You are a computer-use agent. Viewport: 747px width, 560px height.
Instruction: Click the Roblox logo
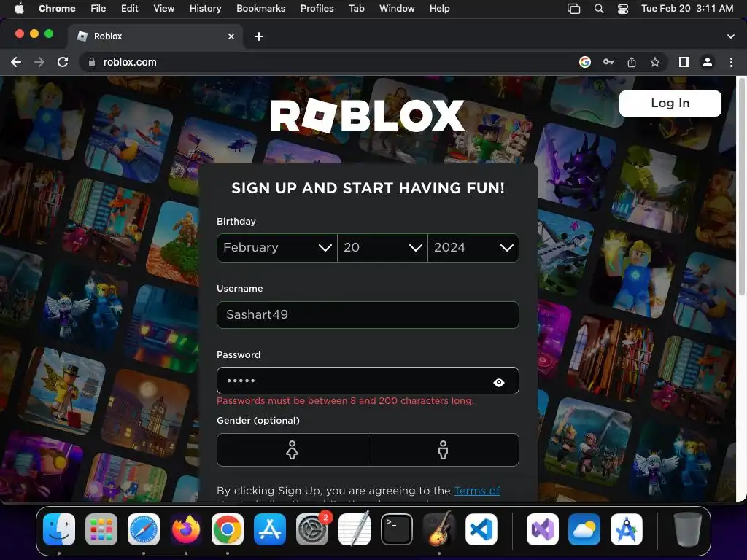click(368, 116)
